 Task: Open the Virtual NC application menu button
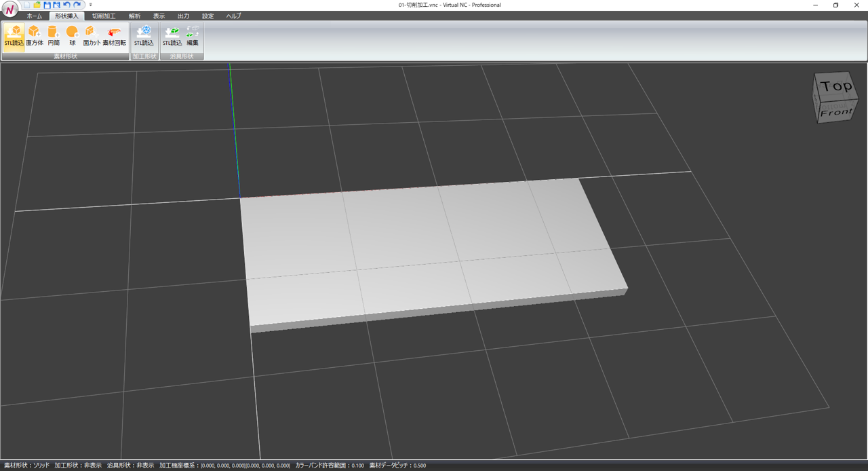coord(9,10)
